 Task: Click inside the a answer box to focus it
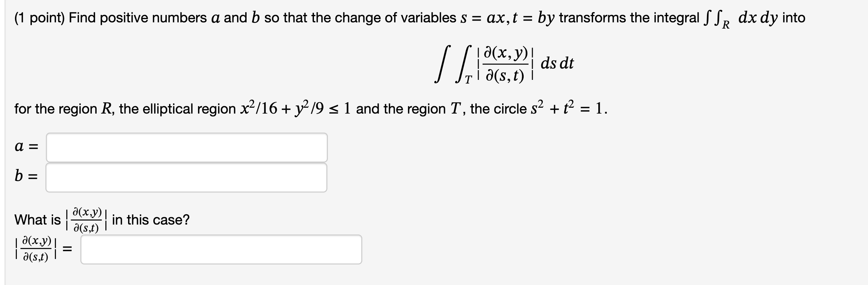click(x=187, y=147)
